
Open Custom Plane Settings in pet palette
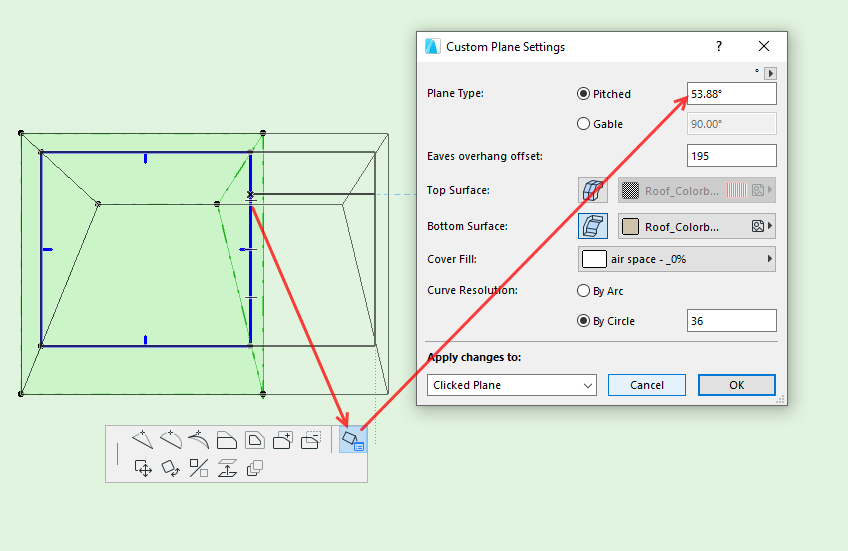pos(353,440)
